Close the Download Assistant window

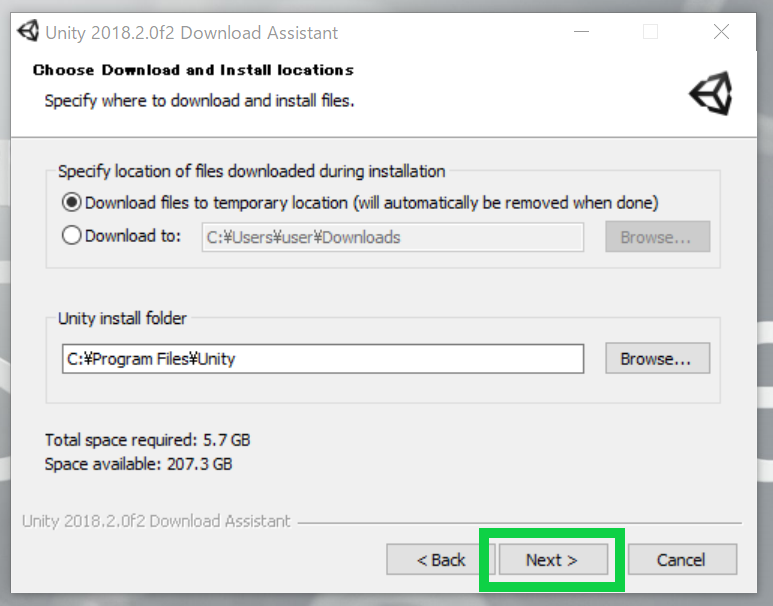721,32
